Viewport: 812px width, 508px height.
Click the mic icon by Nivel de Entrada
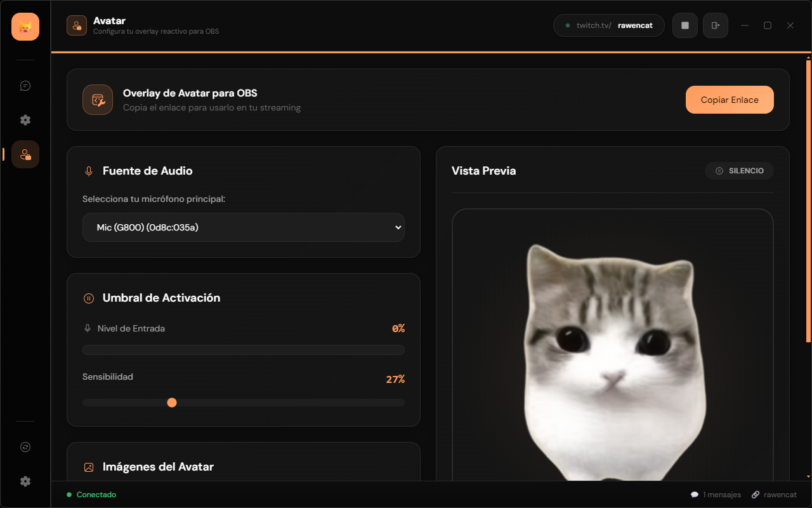[x=88, y=328]
